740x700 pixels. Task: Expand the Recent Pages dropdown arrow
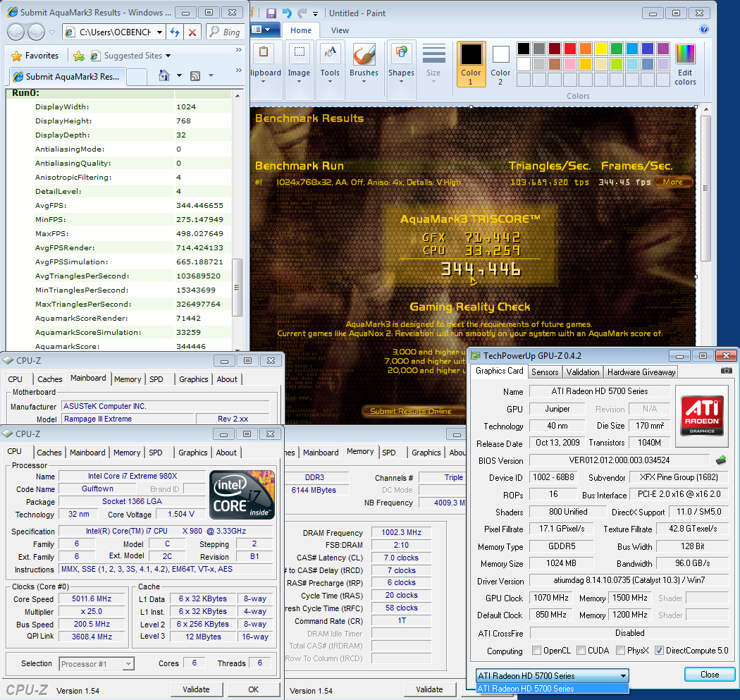52,32
